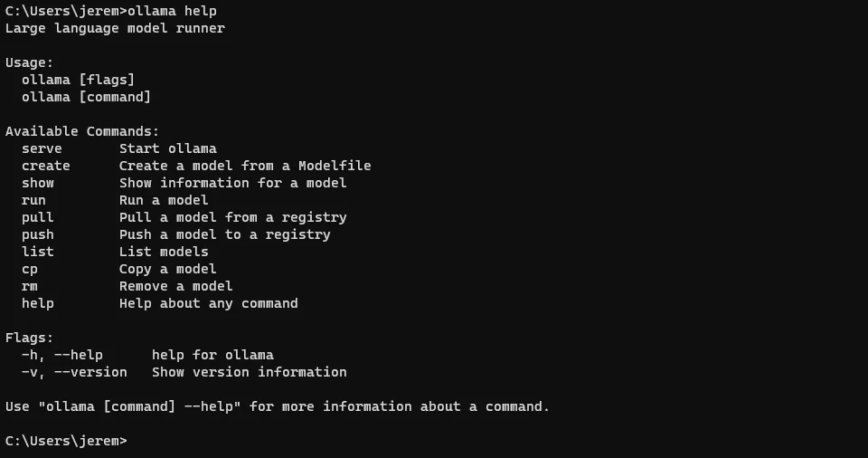868x458 pixels.
Task: Click 'Large language model runner' text
Action: pyautogui.click(x=115, y=28)
